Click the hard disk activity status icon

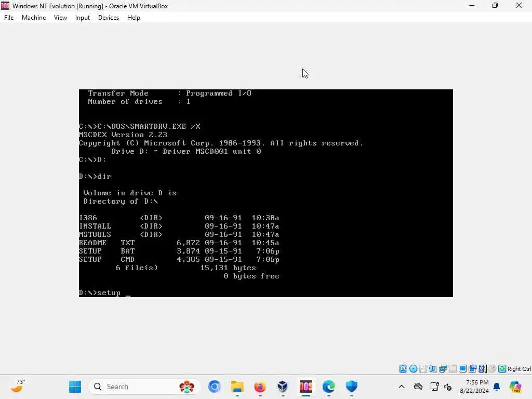(403, 369)
